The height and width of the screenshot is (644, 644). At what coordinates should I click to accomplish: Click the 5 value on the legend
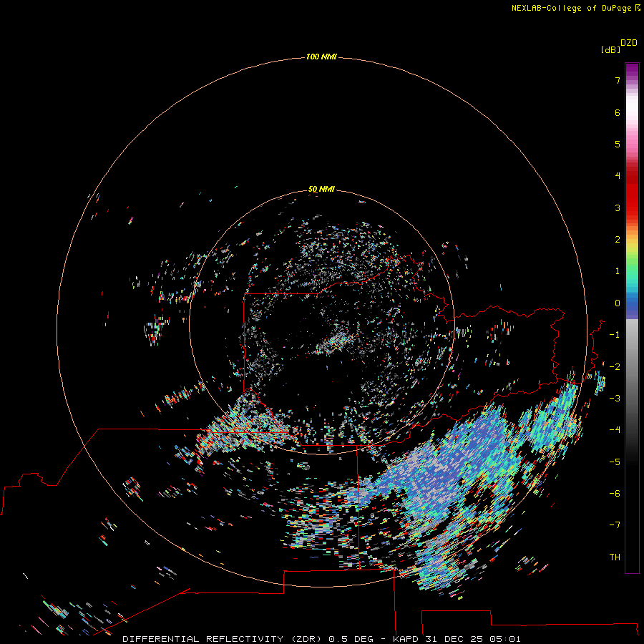point(618,144)
